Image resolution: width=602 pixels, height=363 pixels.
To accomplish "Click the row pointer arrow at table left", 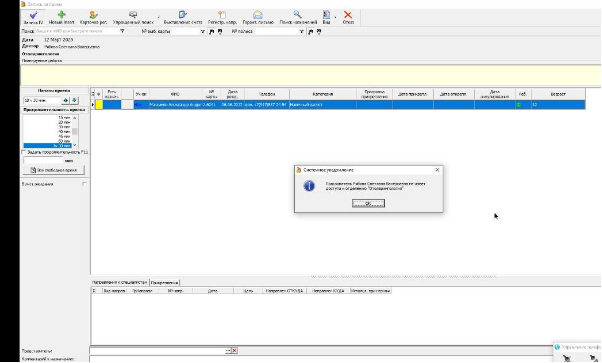I will click(x=93, y=104).
